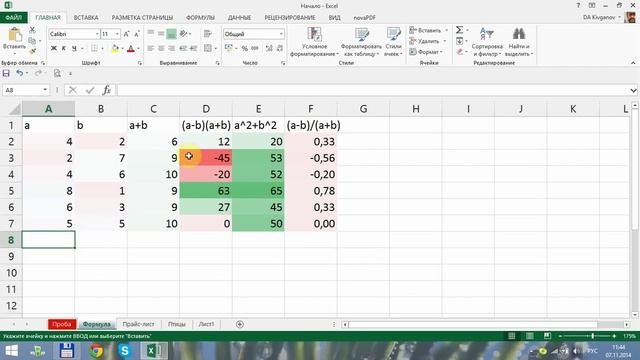Click the Save icon in quick access toolbar
Viewport: 640px width, 360px height.
(x=6, y=73)
